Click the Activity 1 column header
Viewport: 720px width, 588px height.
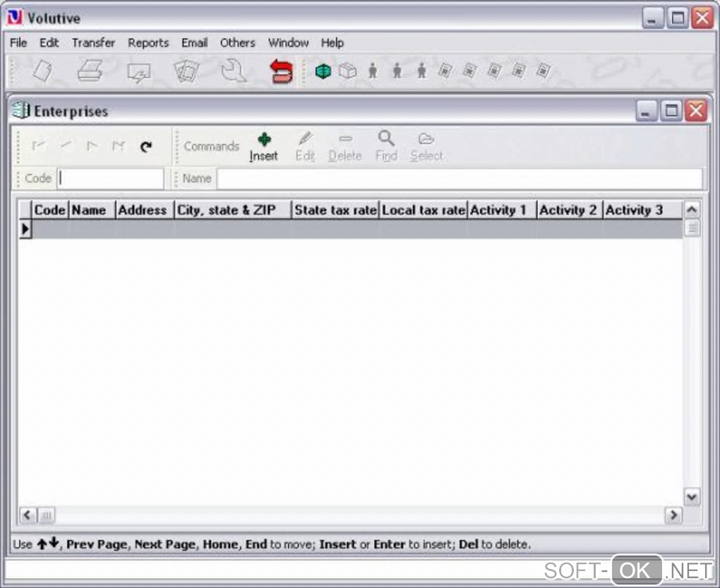click(x=502, y=210)
